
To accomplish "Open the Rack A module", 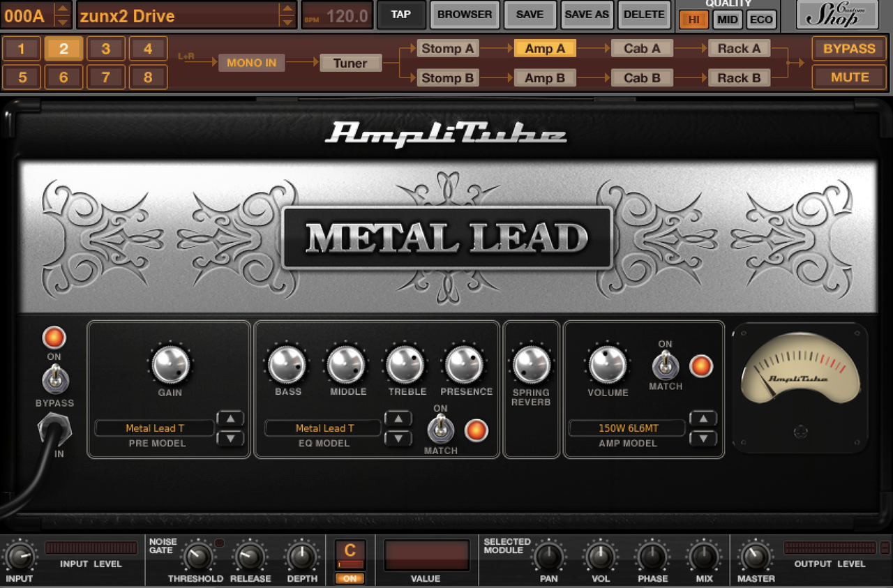I will (x=740, y=49).
